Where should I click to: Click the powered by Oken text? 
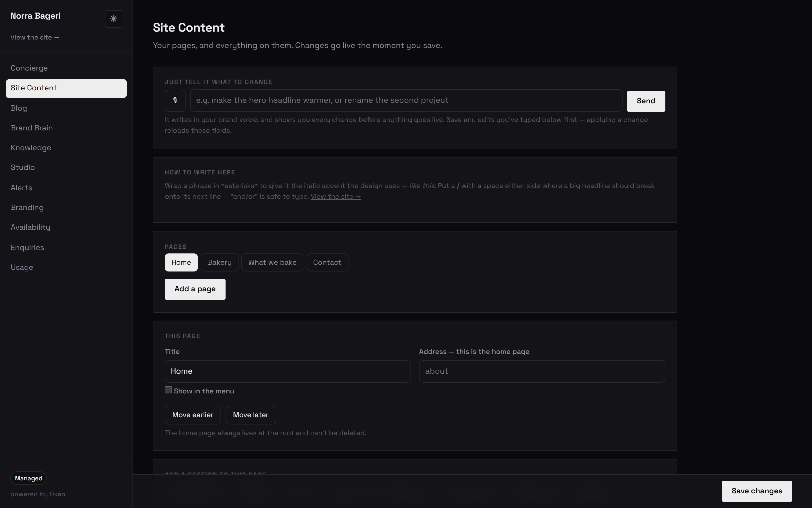click(x=38, y=494)
